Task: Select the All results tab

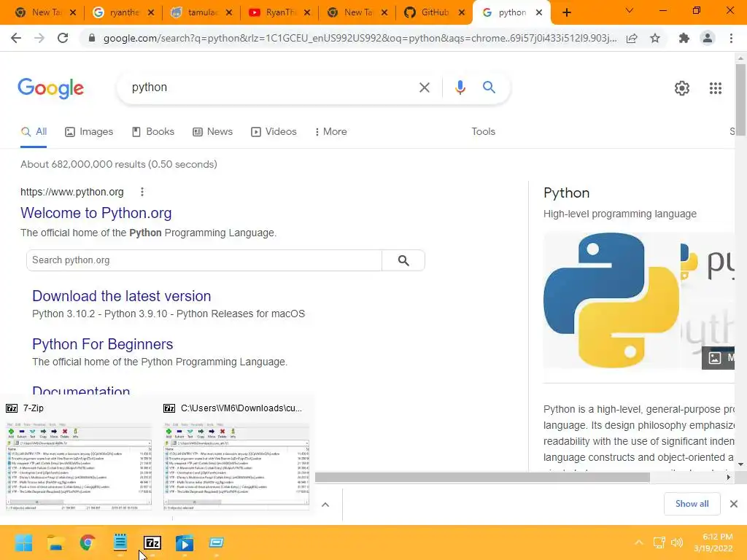Action: 34,132
